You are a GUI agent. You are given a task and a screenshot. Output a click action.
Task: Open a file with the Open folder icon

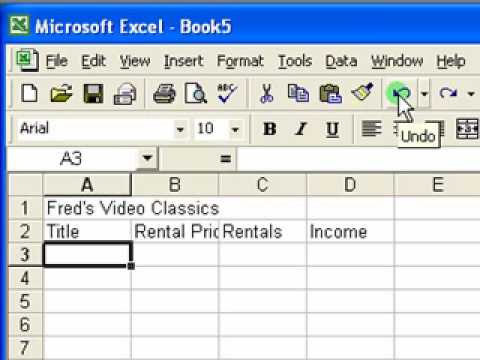61,93
